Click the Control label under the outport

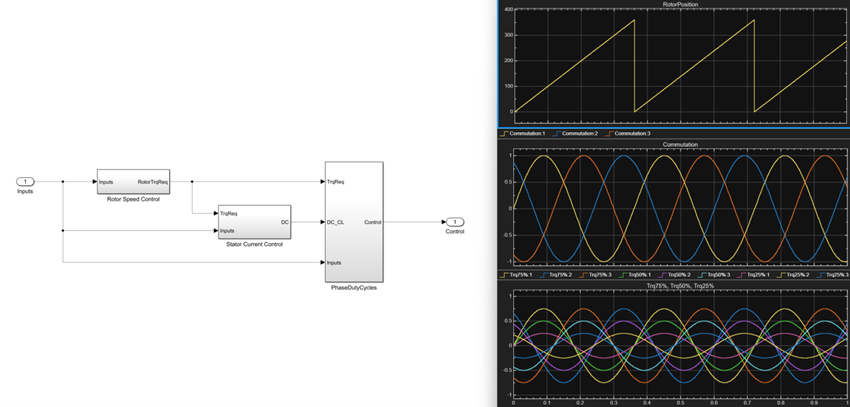[455, 232]
